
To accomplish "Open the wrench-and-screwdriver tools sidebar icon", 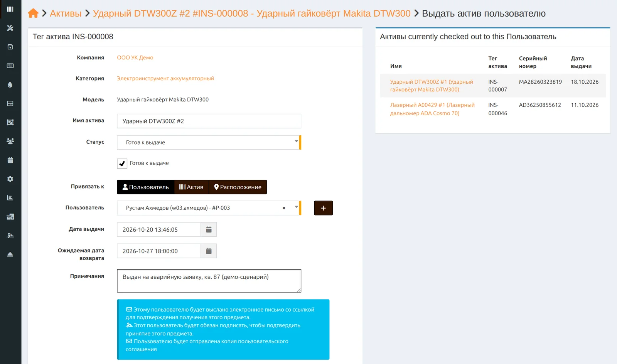I will 10,28.
